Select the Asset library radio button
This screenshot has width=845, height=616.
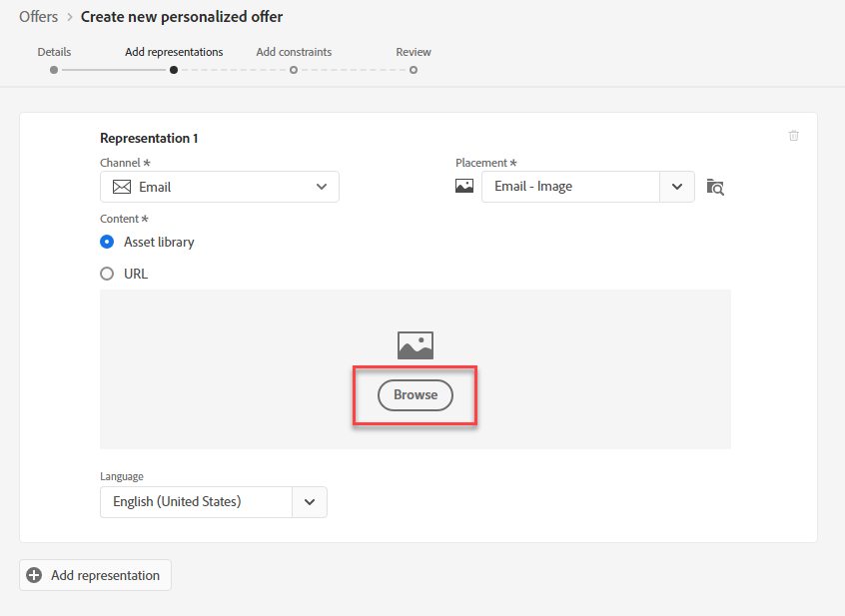coord(107,242)
